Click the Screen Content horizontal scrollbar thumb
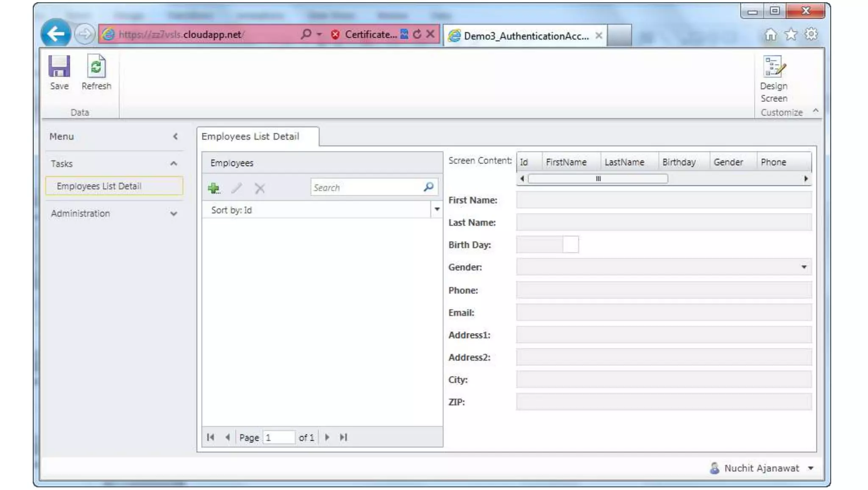 598,179
